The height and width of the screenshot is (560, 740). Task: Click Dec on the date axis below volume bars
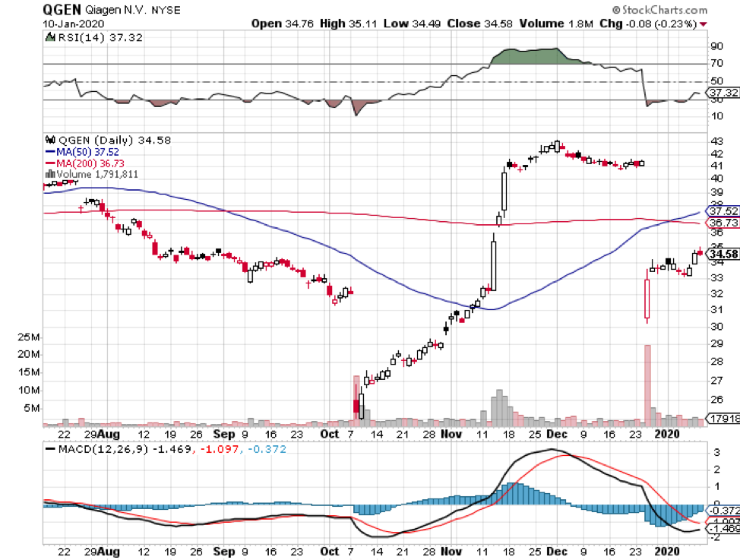click(x=557, y=434)
